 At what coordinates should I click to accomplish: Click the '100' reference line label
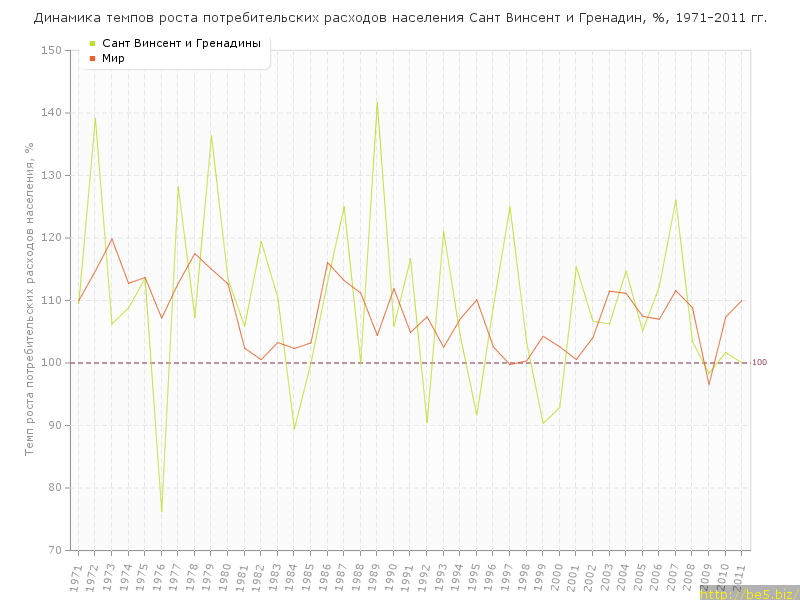[759, 363]
